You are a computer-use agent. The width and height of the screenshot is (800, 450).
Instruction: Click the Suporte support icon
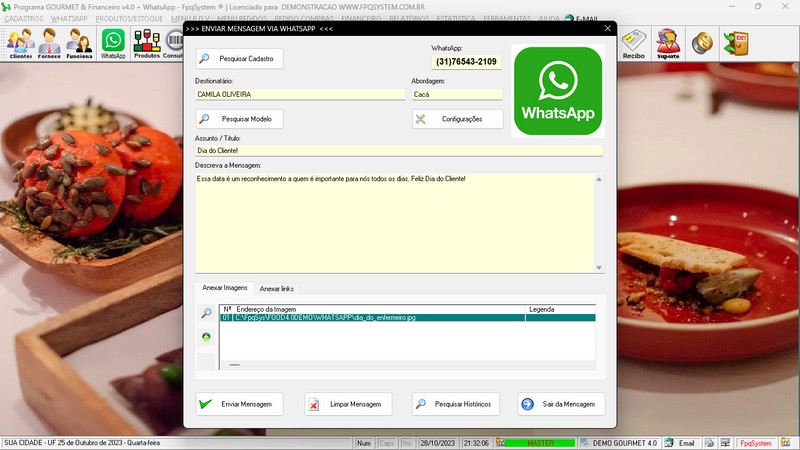tap(668, 44)
